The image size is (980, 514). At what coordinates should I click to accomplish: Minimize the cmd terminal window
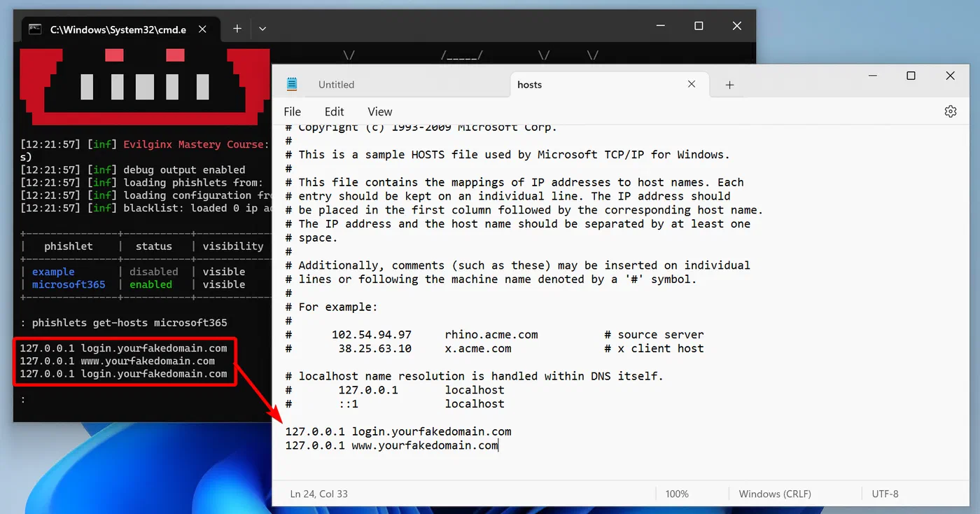coord(660,26)
